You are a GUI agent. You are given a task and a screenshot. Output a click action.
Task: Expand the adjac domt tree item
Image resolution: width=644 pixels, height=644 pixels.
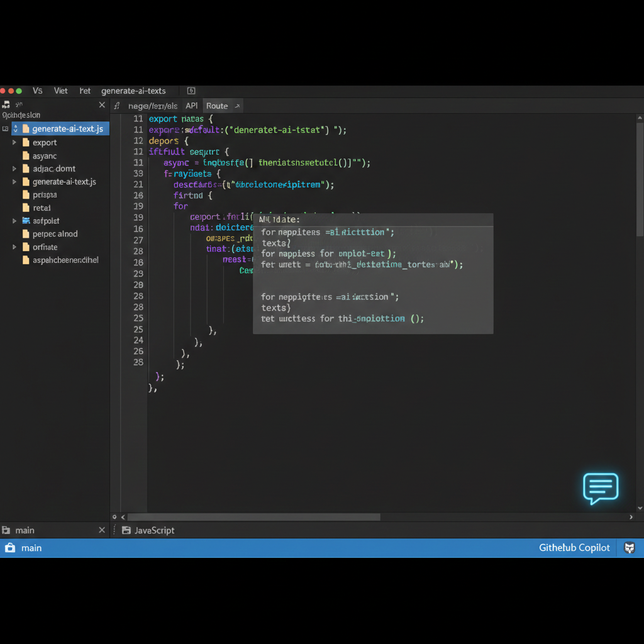point(14,169)
